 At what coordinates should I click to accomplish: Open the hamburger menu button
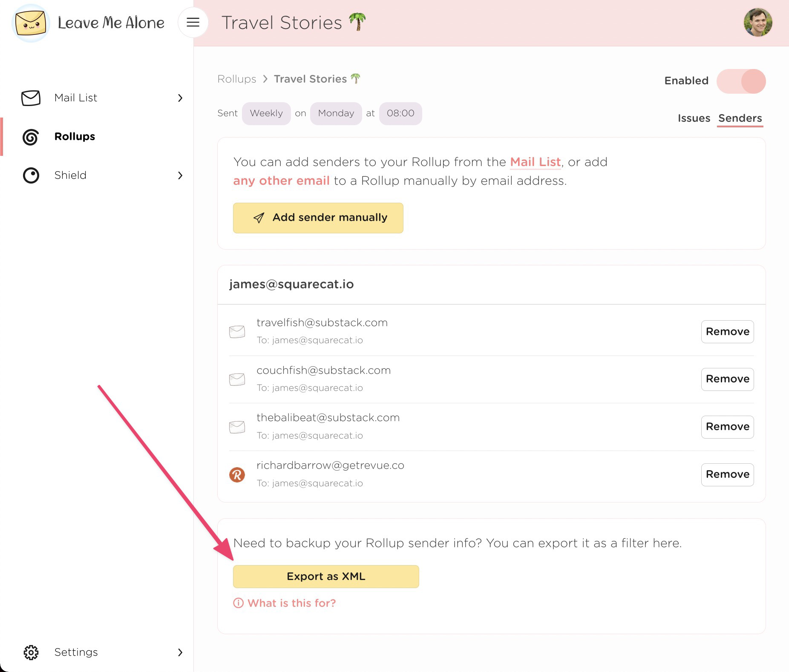click(x=193, y=22)
